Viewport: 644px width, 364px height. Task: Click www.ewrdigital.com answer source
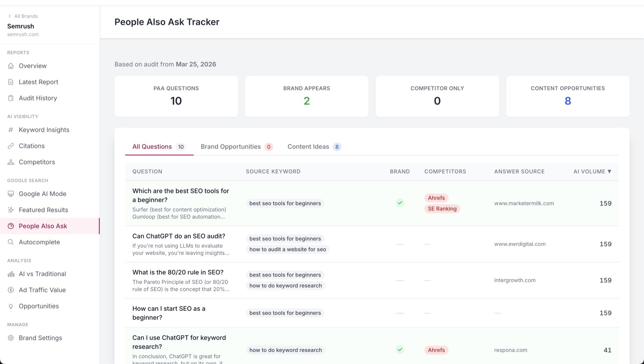coord(520,244)
